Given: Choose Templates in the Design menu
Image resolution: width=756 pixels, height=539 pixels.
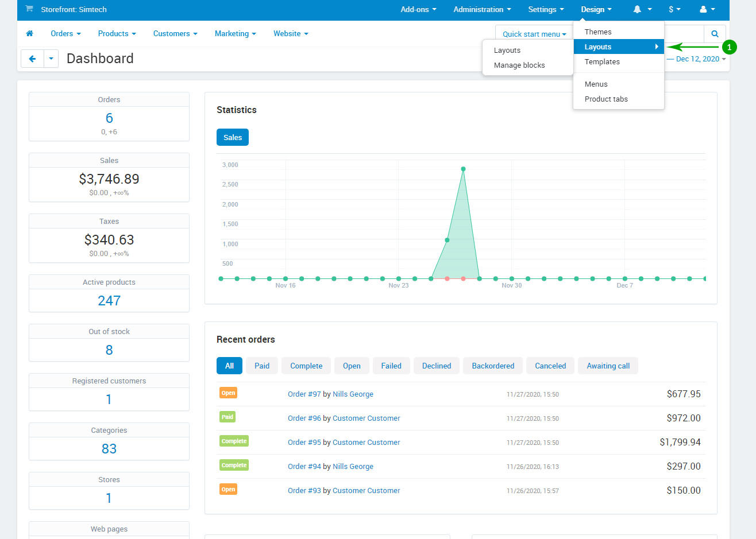Looking at the screenshot, I should (x=602, y=62).
